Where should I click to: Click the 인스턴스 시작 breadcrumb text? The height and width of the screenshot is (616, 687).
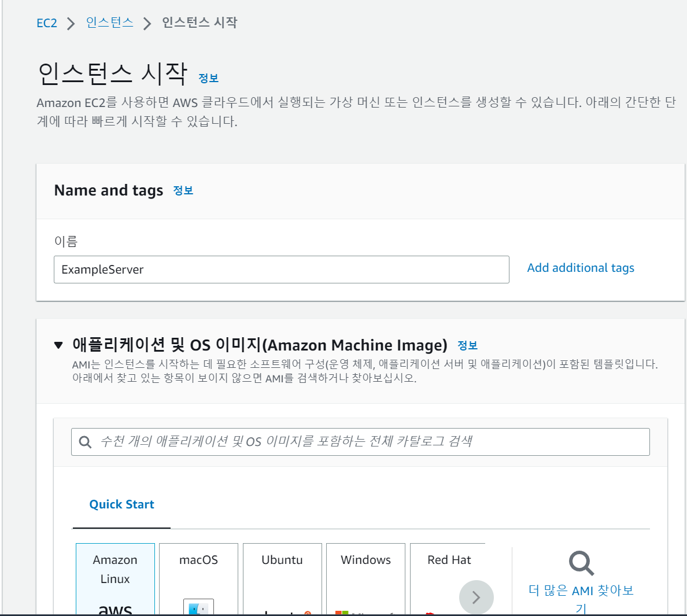200,23
